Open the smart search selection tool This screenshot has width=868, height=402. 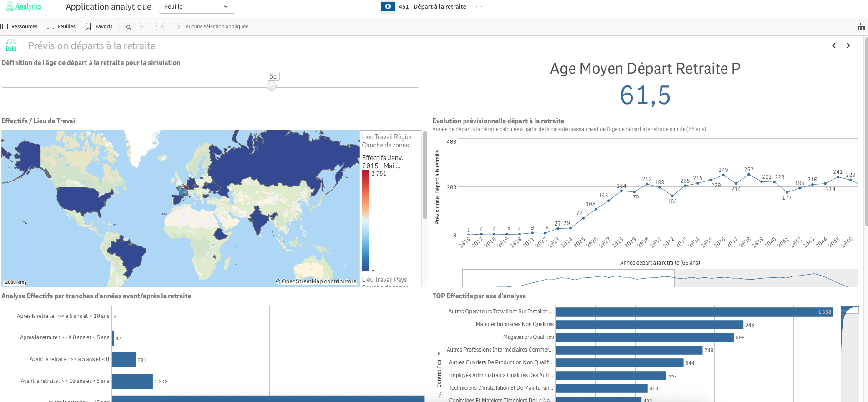point(127,27)
